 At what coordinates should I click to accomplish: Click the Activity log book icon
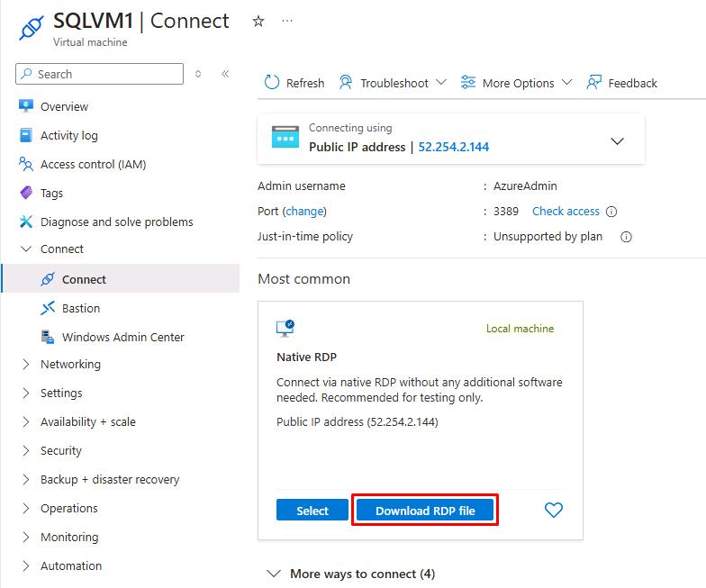[25, 135]
